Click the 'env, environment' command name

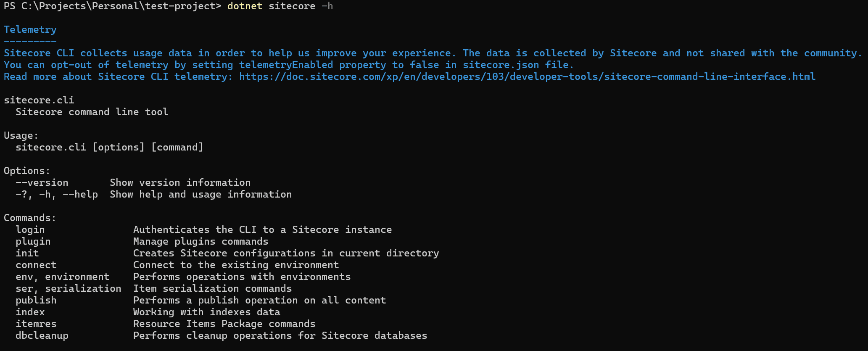coord(63,277)
